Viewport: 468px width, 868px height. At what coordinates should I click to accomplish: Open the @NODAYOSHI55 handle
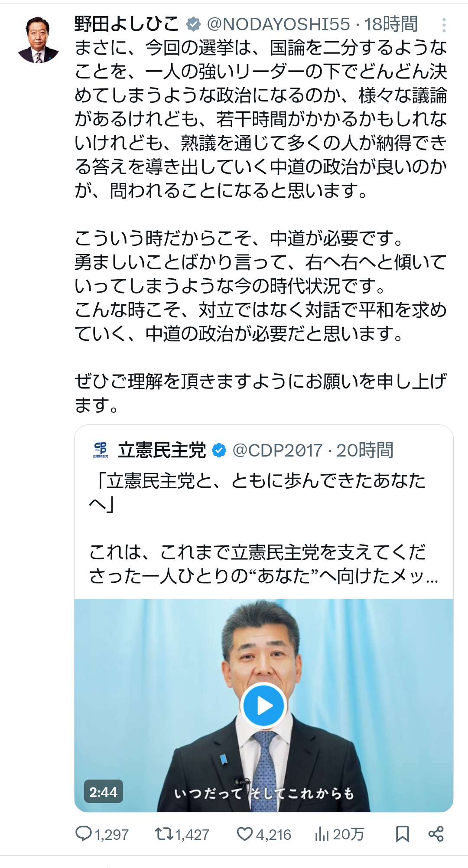click(279, 24)
